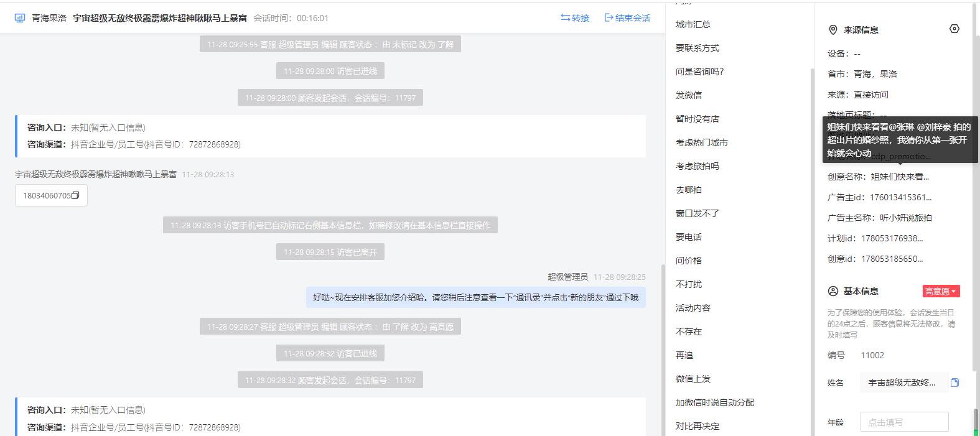980x436 pixels.
Task: Click the 姓名 field showing 宇宙超级无敌终
Action: point(904,383)
